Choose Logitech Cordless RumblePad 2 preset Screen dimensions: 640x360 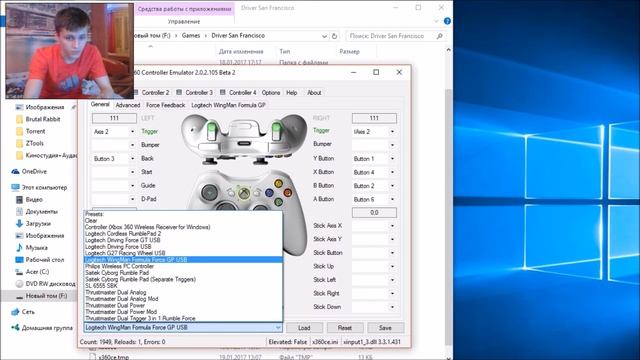[183, 233]
